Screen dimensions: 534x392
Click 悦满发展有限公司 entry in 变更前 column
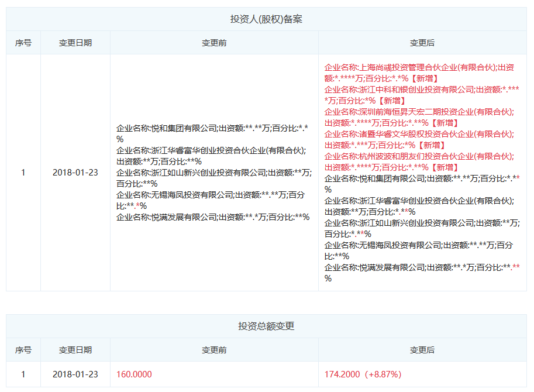[x=213, y=217]
